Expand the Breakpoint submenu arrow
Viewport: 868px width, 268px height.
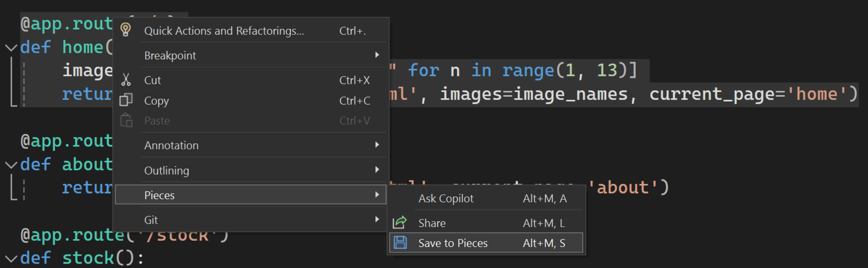[377, 55]
